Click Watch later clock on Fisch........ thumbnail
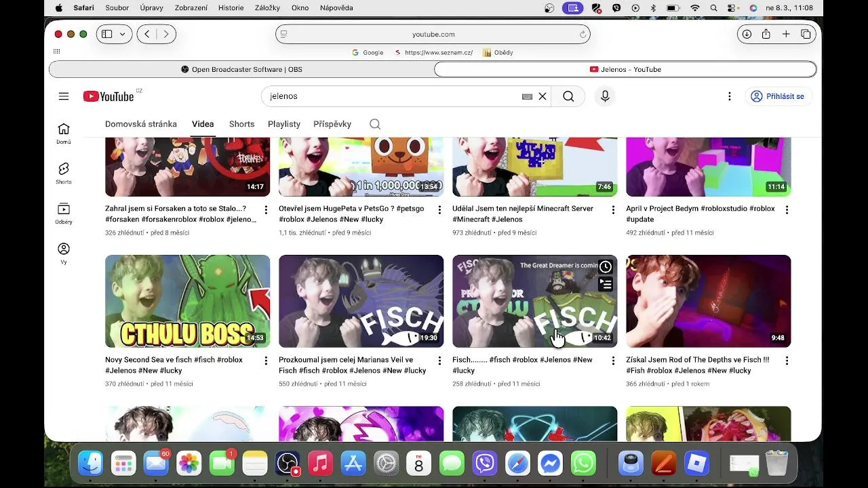Screen dimensions: 868x488 606,267
